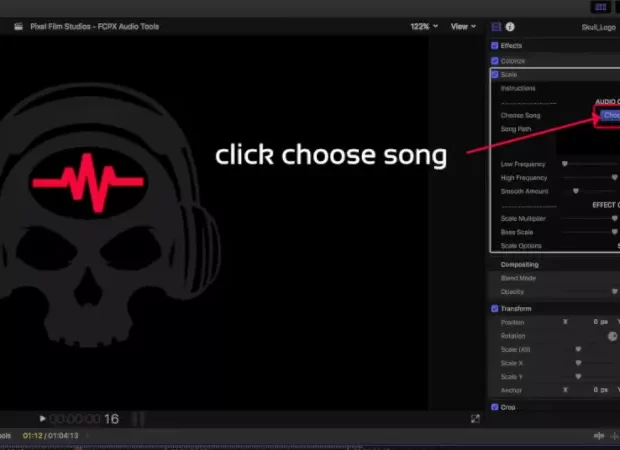Adjust the Low Frequency slider
620x450 pixels.
tap(565, 164)
